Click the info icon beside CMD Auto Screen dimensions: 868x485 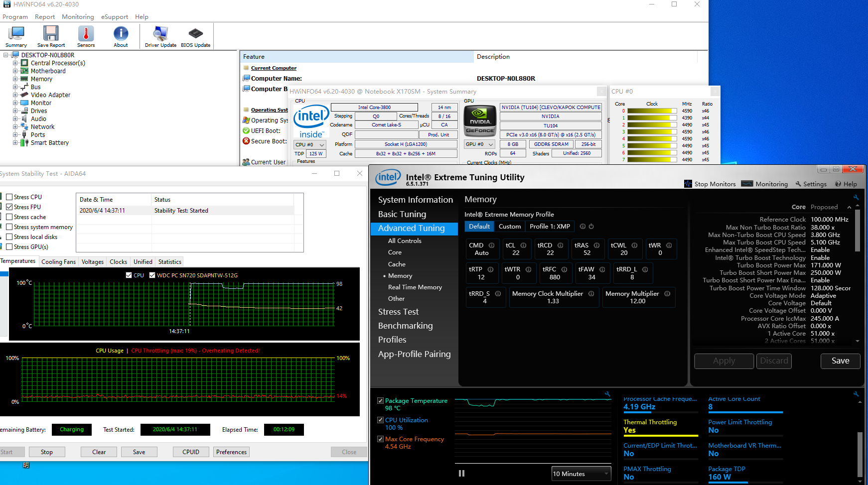[492, 245]
